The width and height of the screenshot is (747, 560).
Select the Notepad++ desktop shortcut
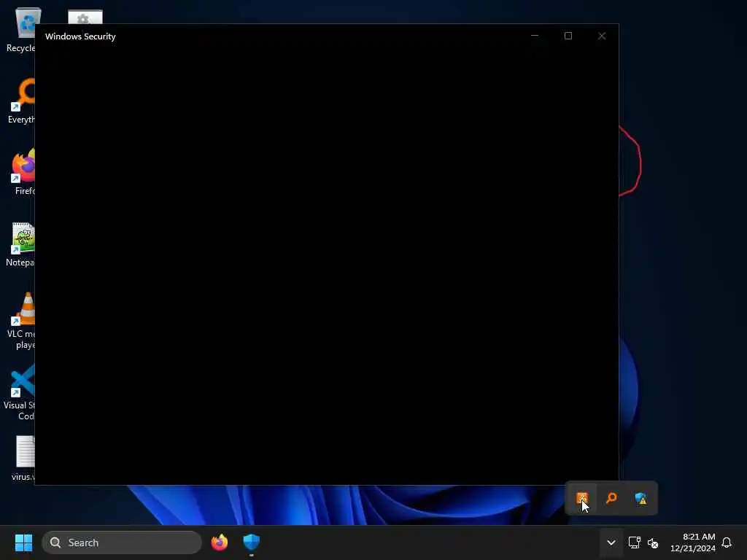(21, 244)
